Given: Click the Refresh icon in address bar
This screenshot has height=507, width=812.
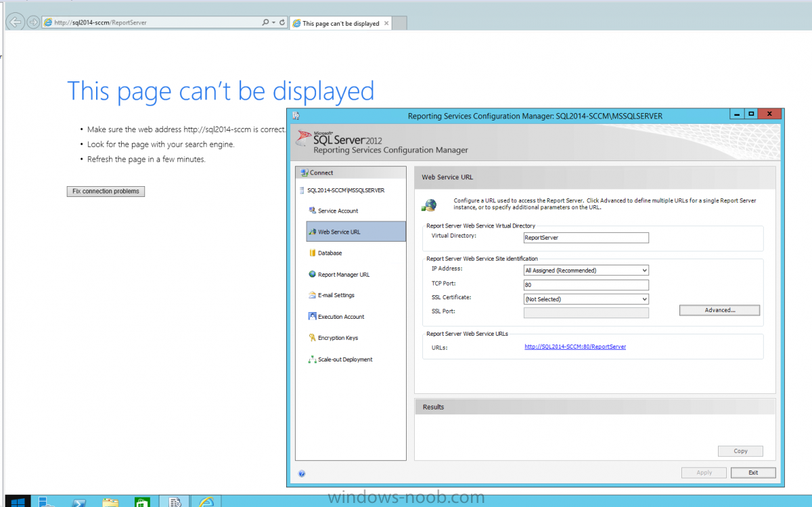Looking at the screenshot, I should pos(282,22).
